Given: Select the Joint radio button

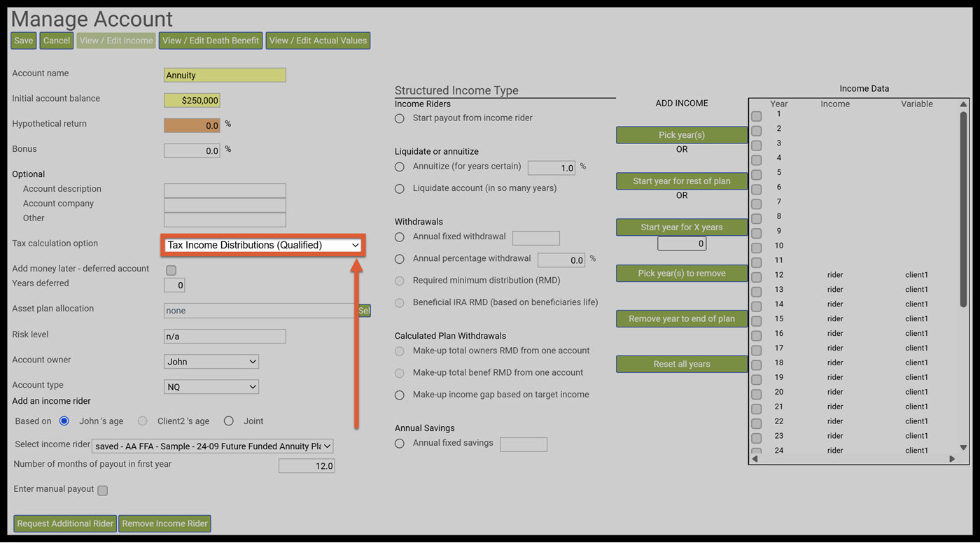Looking at the screenshot, I should [x=229, y=421].
